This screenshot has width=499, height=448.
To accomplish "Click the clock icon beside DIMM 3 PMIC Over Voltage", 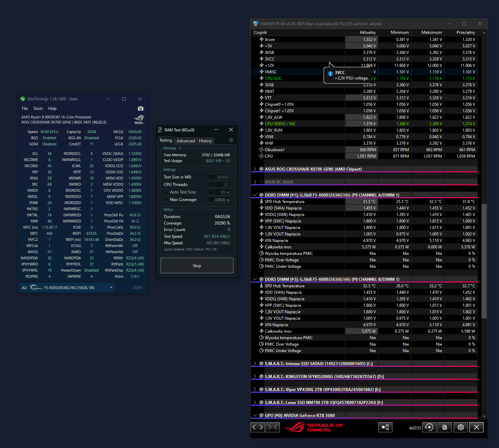I will click(261, 344).
